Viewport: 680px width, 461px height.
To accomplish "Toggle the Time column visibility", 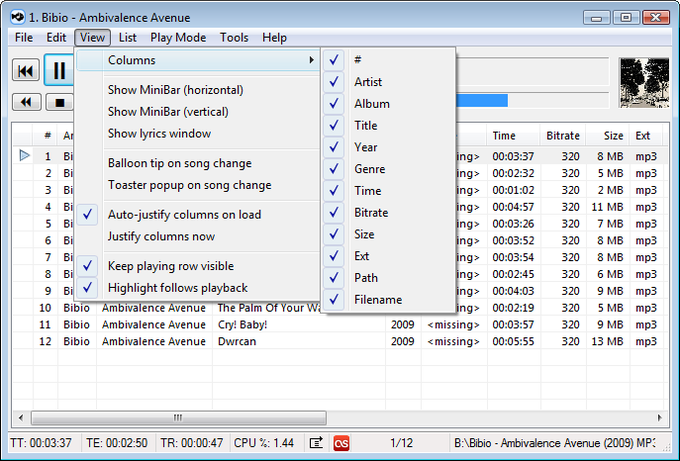I will tap(389, 190).
